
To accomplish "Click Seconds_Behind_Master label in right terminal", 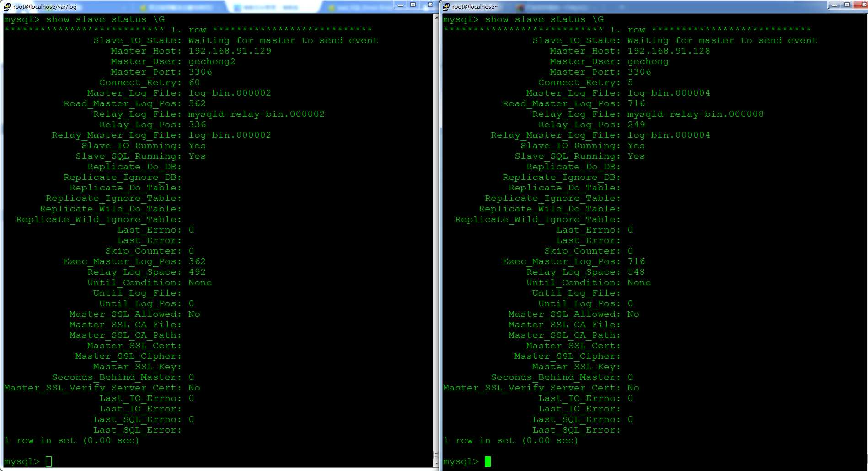I will [x=556, y=378].
